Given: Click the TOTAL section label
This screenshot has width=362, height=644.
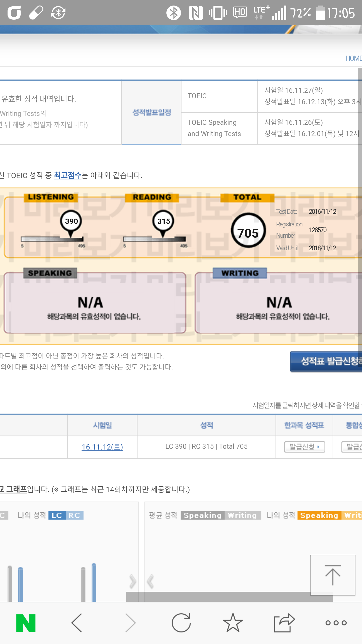Looking at the screenshot, I should pyautogui.click(x=247, y=197).
